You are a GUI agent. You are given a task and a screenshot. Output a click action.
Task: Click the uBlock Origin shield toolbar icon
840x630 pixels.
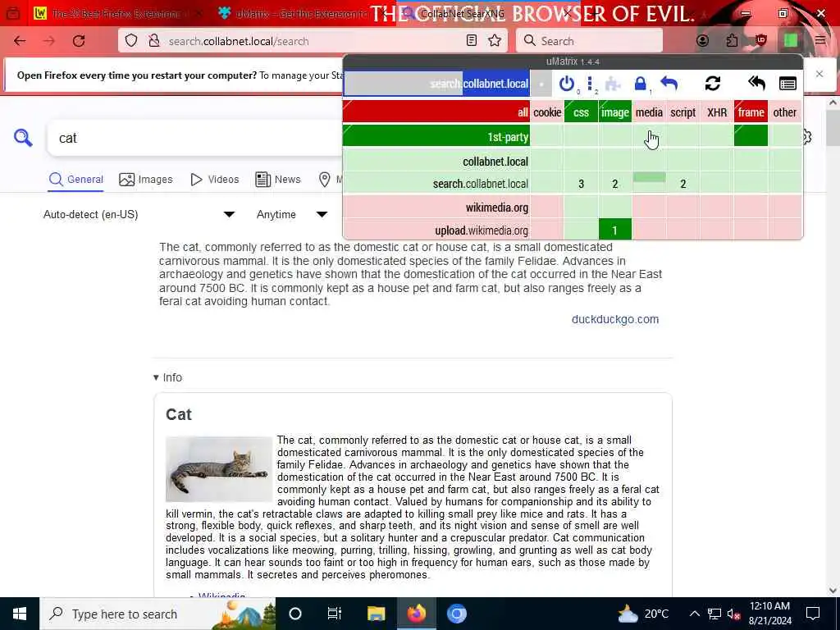pos(761,41)
